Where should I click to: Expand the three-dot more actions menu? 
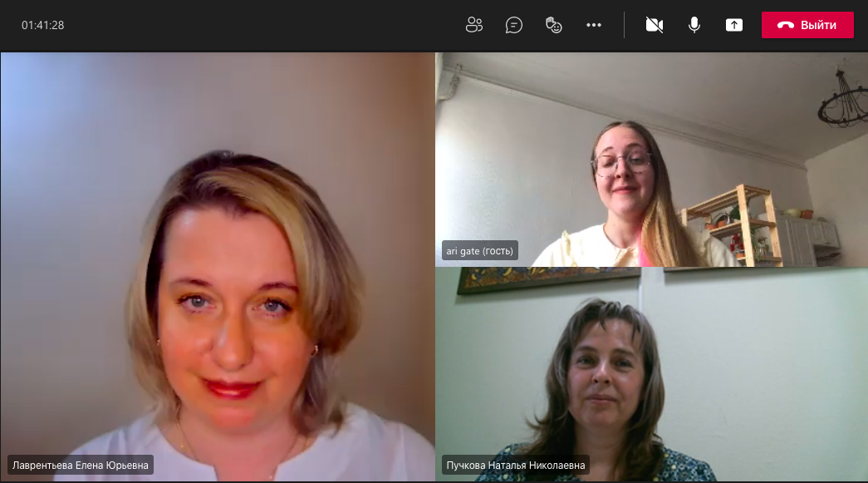pyautogui.click(x=594, y=25)
